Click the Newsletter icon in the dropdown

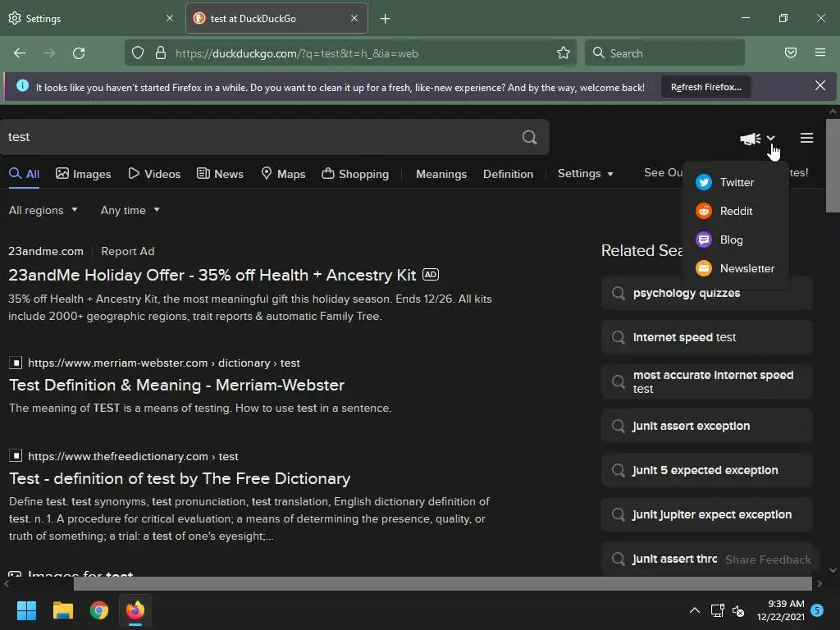pyautogui.click(x=703, y=268)
